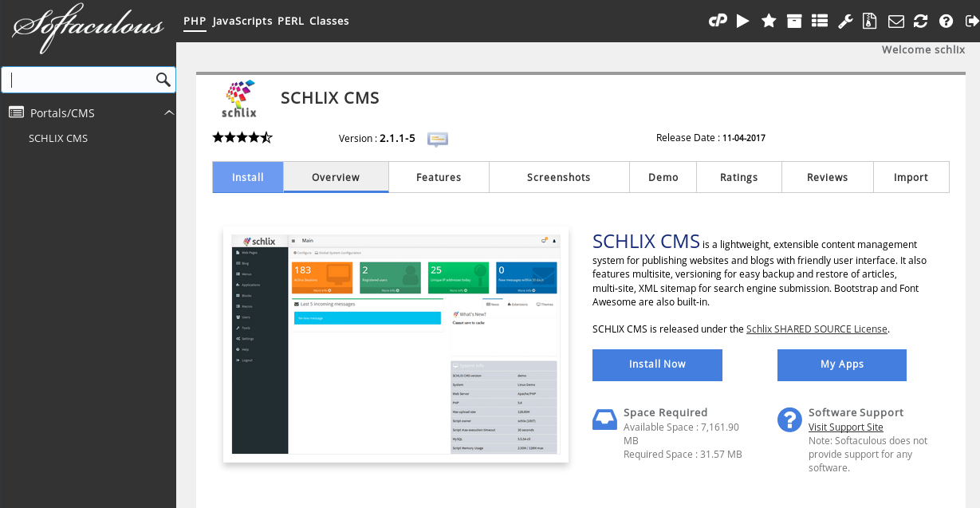The height and width of the screenshot is (508, 980).
Task: Switch to PHP scripts menu
Action: 195,21
